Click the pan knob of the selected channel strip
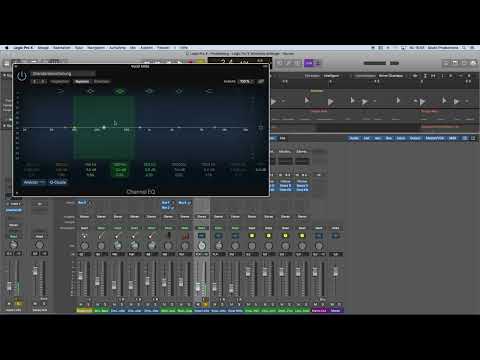Image resolution: width=480 pixels, height=360 pixels. (202, 246)
